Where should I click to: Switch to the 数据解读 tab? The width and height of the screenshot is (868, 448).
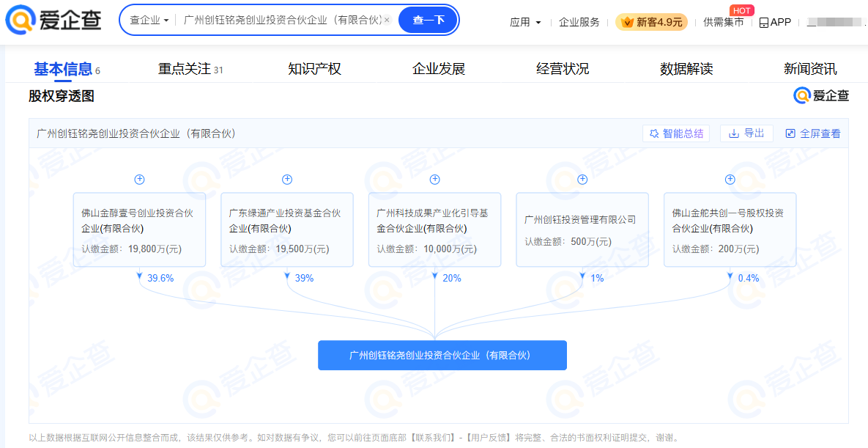(686, 70)
